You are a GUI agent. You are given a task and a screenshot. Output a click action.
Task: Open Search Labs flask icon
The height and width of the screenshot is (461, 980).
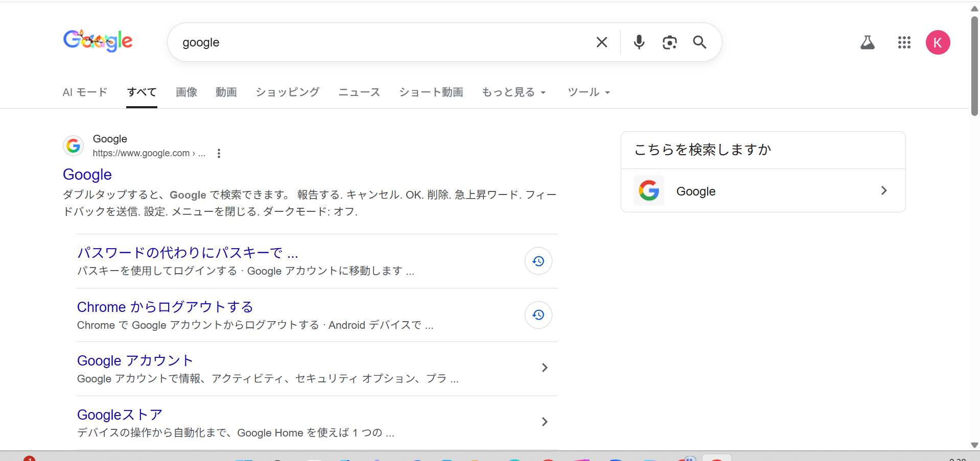point(867,42)
